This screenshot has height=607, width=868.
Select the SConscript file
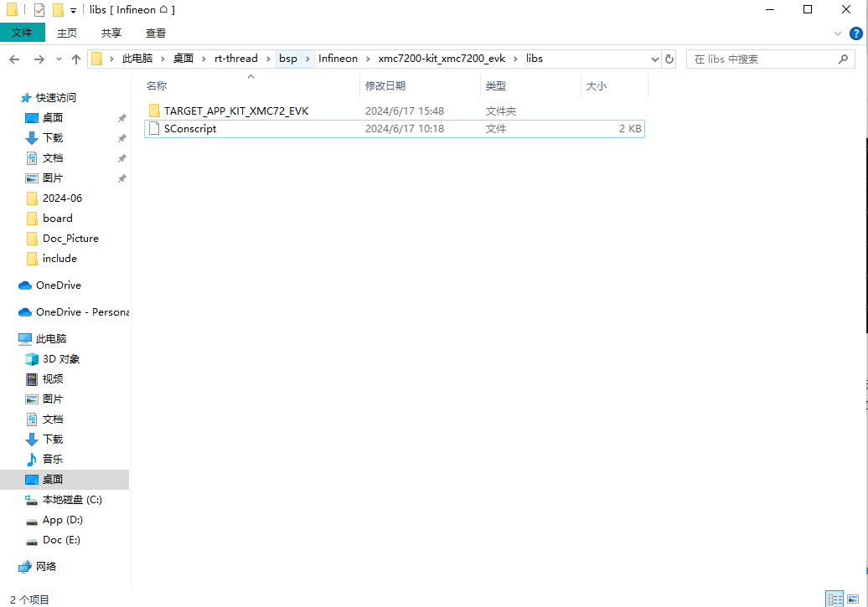190,129
